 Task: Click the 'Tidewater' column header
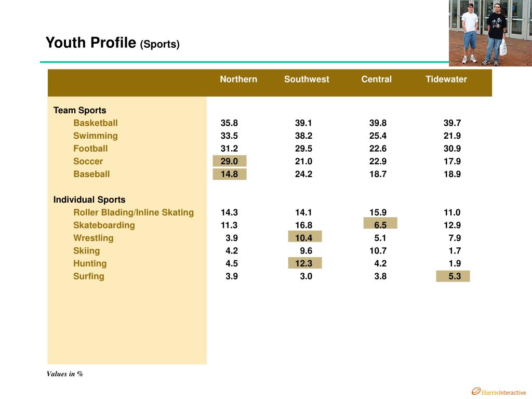click(446, 79)
